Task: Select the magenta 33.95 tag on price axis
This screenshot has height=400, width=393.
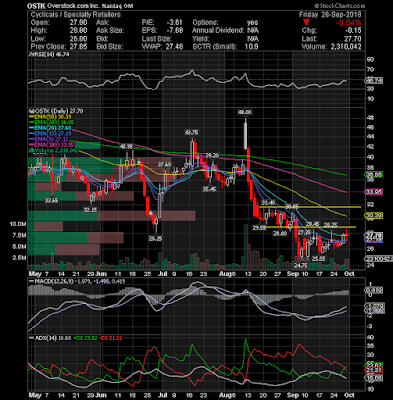Action: tap(374, 192)
